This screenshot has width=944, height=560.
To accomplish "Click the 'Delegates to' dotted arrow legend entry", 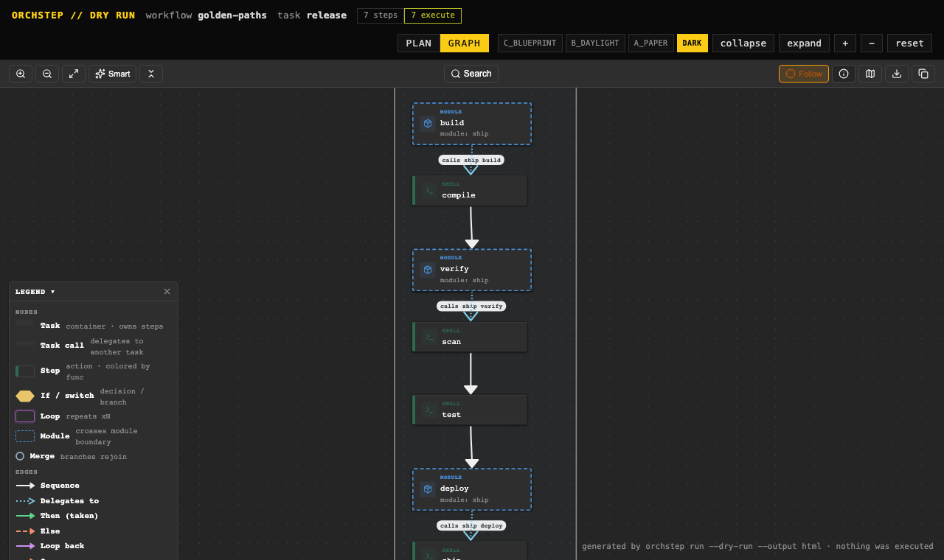I will [58, 501].
